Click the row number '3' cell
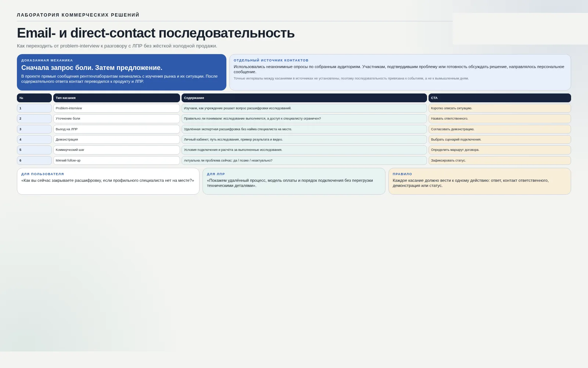The width and height of the screenshot is (588, 368). pyautogui.click(x=34, y=129)
